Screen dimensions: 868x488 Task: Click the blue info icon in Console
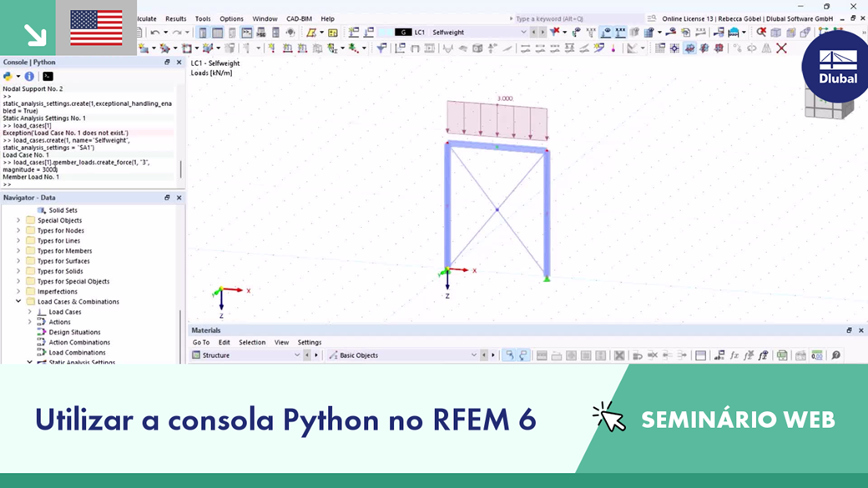pyautogui.click(x=29, y=77)
